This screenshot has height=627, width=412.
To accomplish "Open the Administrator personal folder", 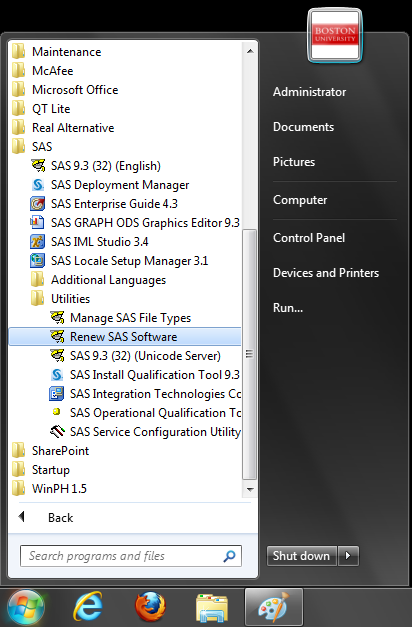I will 309,92.
